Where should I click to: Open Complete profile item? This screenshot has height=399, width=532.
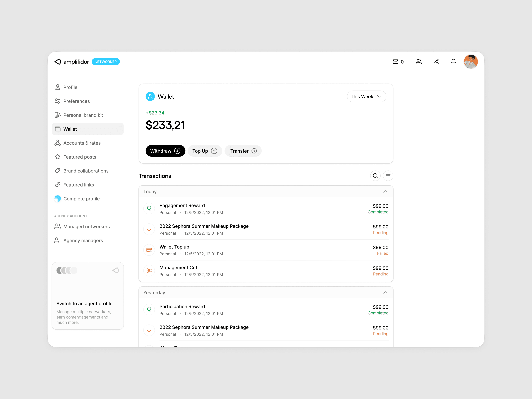88,199
